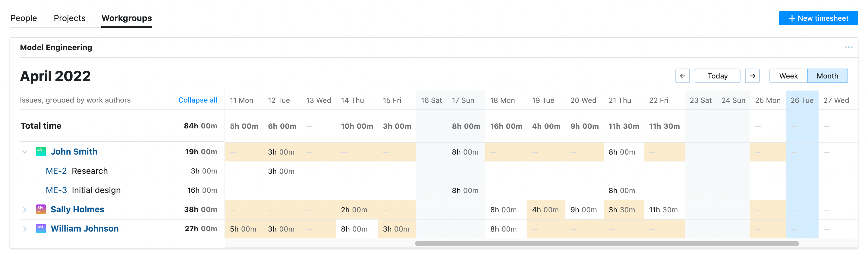Expand William Johnson's issues
868x255 pixels.
[25, 229]
